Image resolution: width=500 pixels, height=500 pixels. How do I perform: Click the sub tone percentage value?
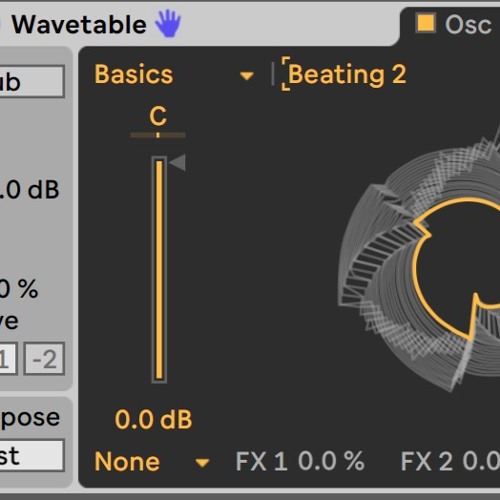pos(19,289)
